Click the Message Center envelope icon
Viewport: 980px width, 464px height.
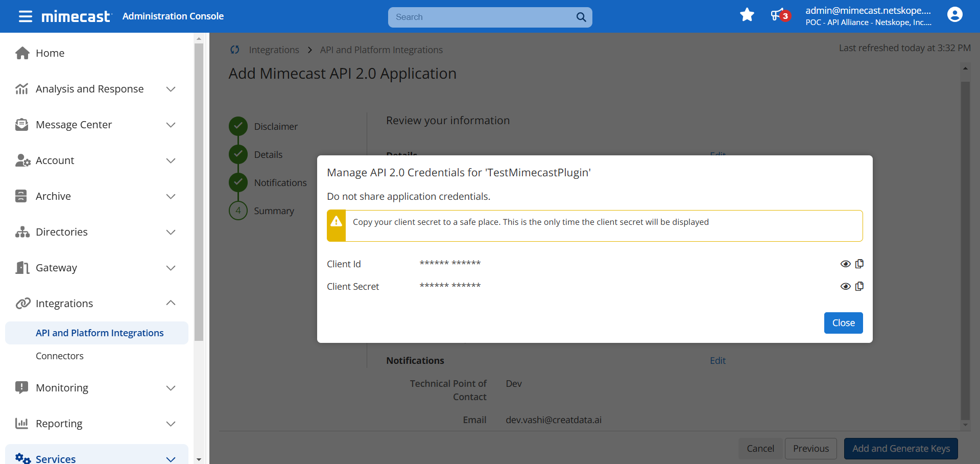tap(22, 125)
